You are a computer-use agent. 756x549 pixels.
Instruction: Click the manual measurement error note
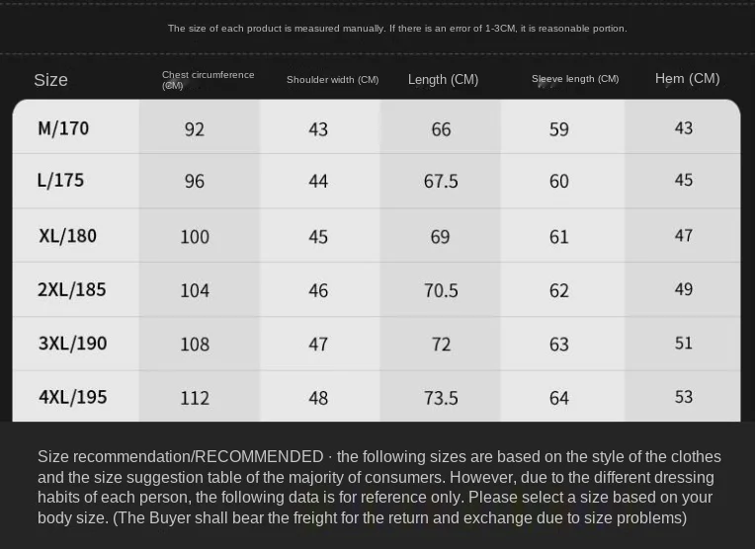pyautogui.click(x=397, y=29)
